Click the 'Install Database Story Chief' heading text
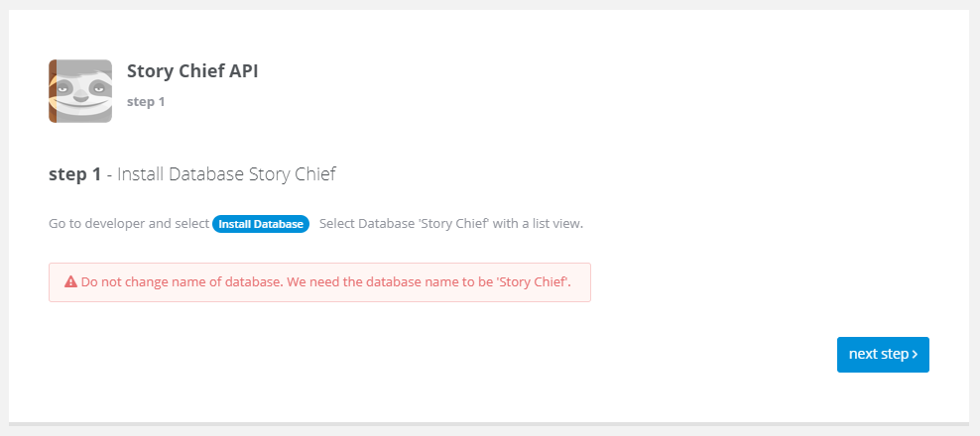This screenshot has height=436, width=980. pos(226,174)
